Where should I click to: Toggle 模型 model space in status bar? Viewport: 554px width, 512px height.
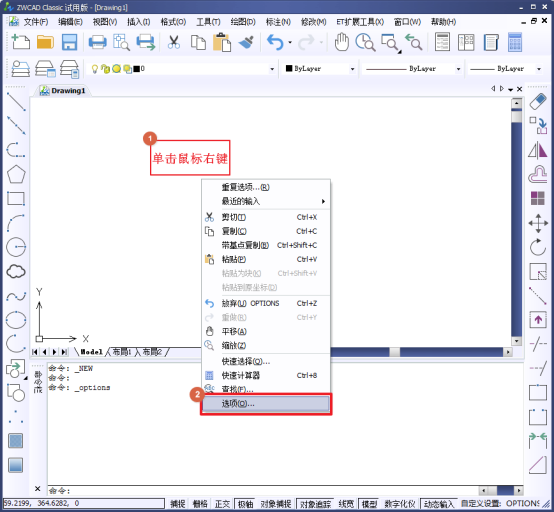tap(369, 504)
